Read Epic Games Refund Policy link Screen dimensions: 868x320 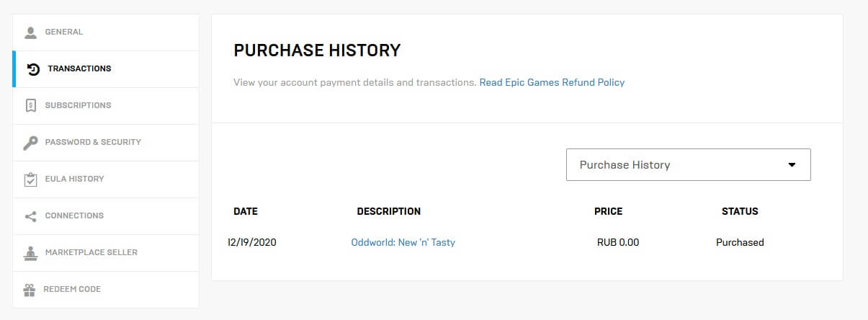click(x=552, y=83)
